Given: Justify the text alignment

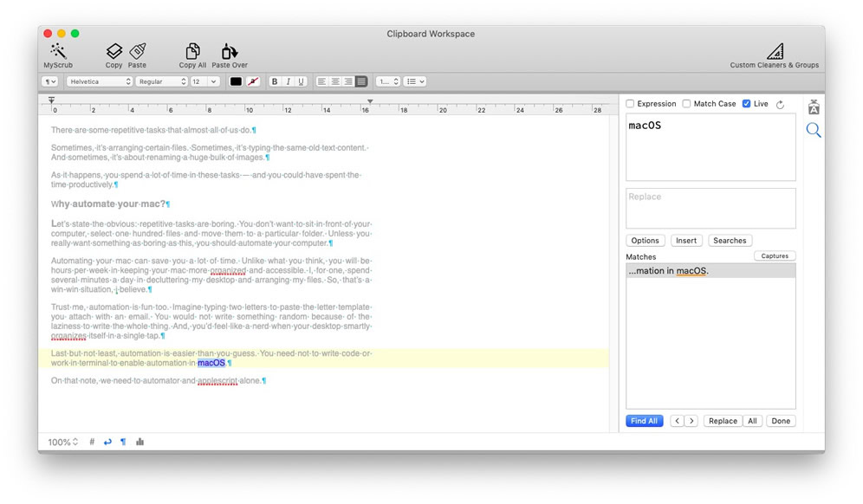Looking at the screenshot, I should [x=361, y=81].
